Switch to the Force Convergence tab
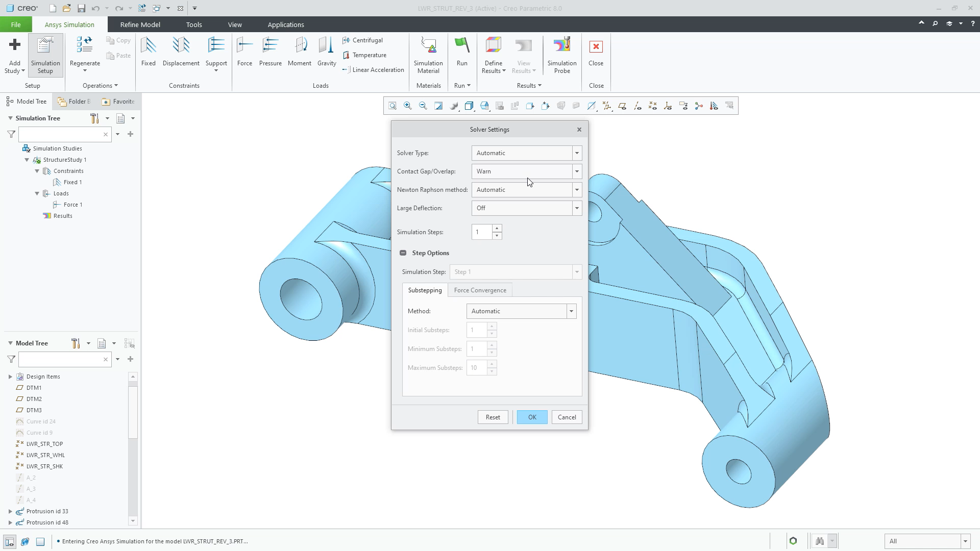This screenshot has width=980, height=551. tap(480, 290)
